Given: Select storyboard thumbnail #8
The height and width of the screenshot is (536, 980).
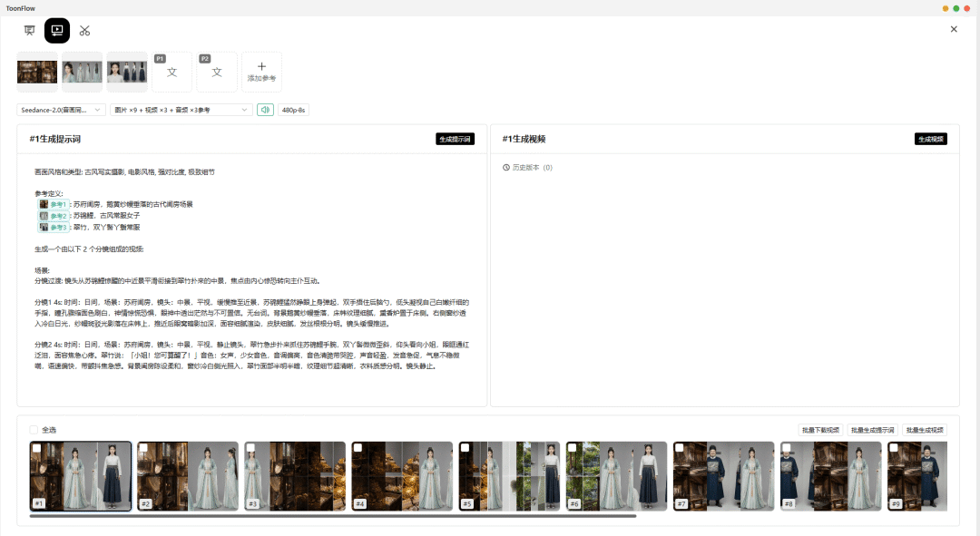Looking at the screenshot, I should pyautogui.click(x=830, y=476).
